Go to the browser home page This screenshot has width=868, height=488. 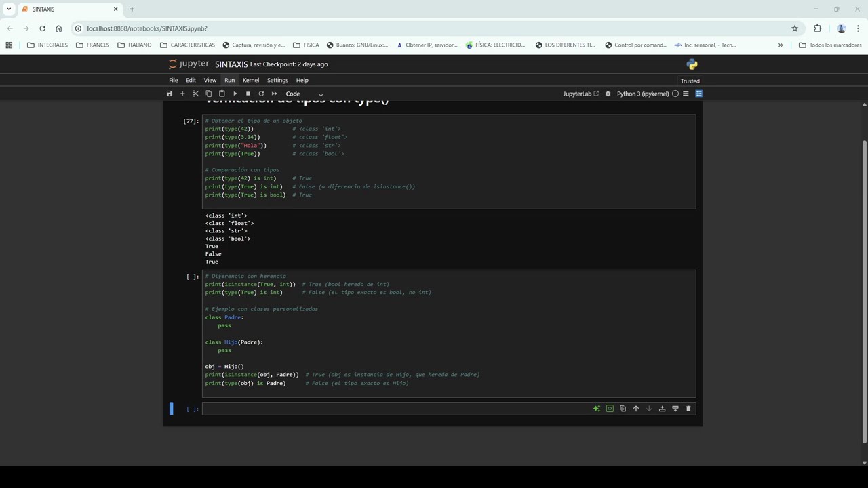click(58, 28)
